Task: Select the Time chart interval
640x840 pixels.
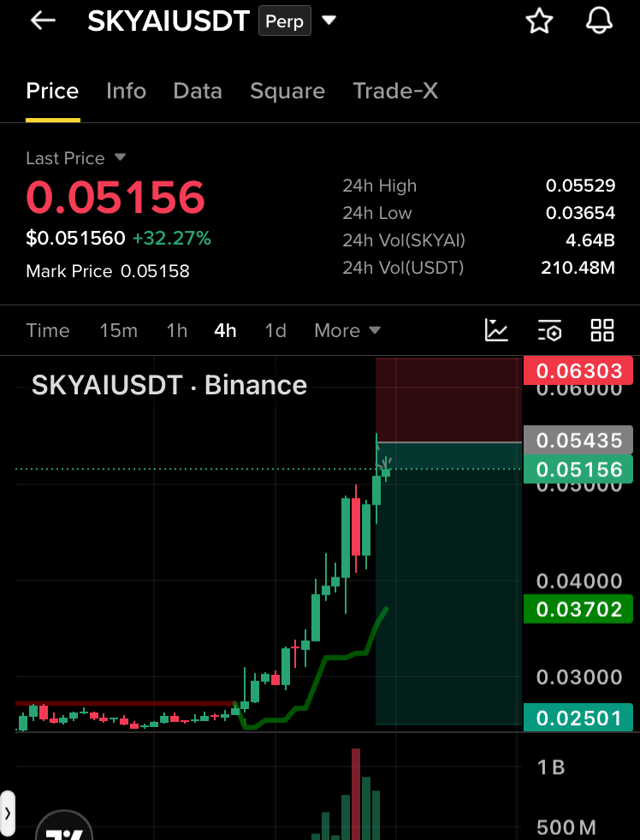Action: [x=48, y=330]
